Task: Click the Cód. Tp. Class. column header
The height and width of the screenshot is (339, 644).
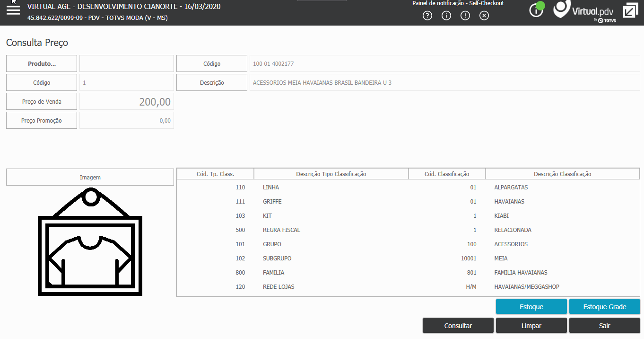Action: click(x=215, y=174)
